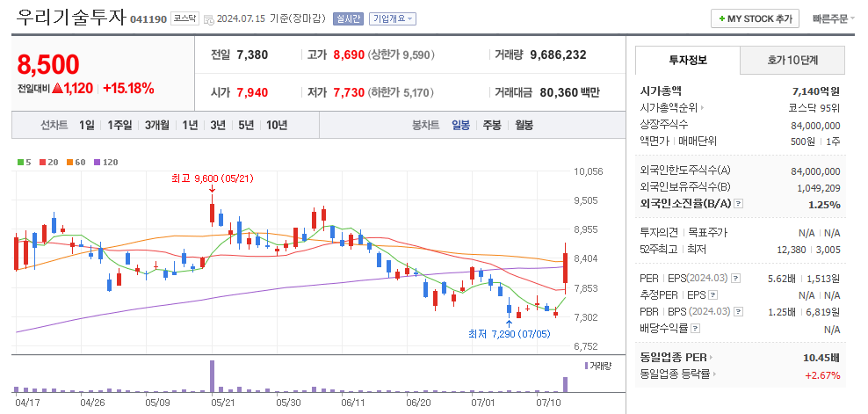The height and width of the screenshot is (414, 868).
Task: Click the purple 120-day moving average legend
Action: tap(105, 163)
